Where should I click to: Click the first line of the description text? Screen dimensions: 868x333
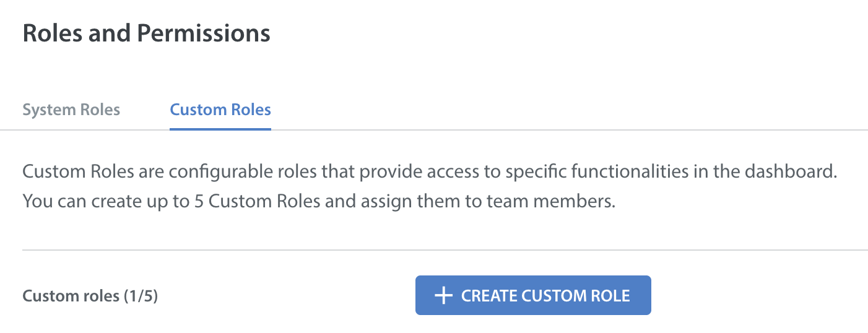(x=429, y=172)
